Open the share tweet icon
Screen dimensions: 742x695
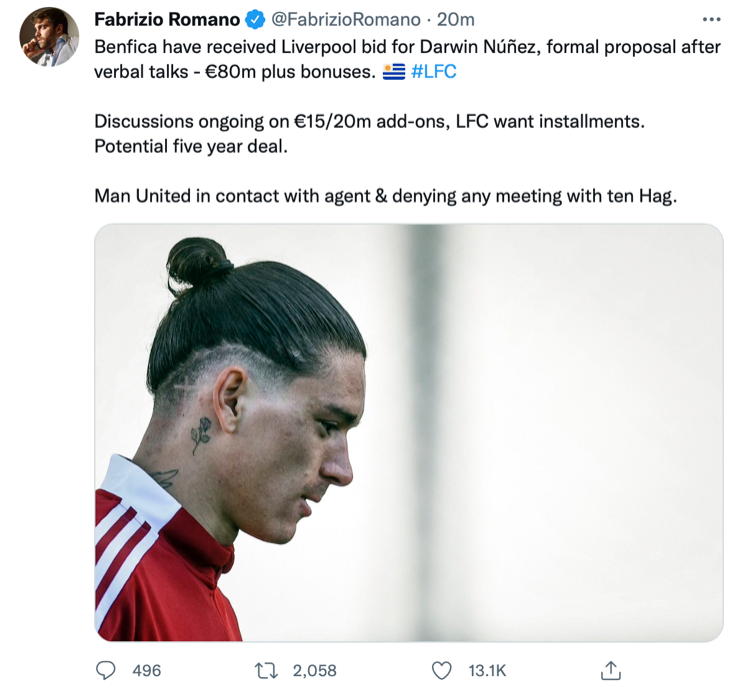click(610, 670)
